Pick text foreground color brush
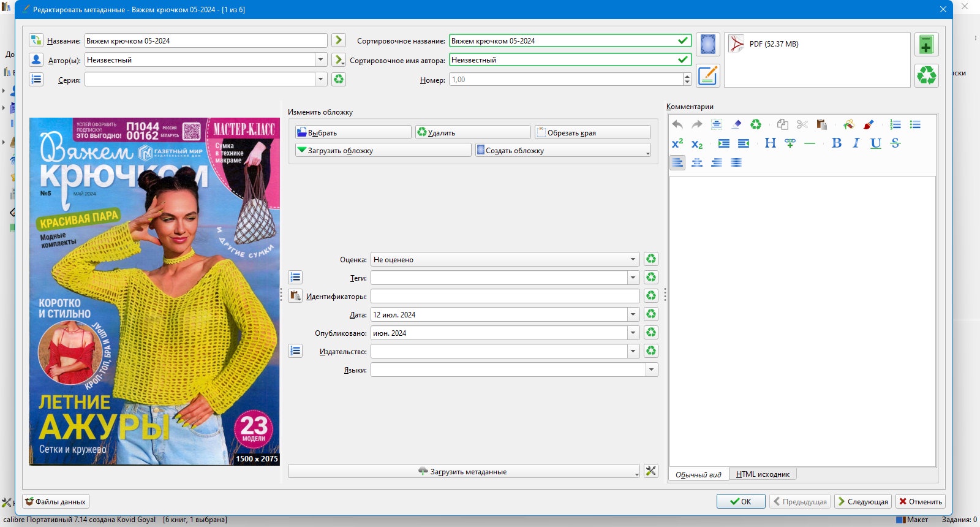This screenshot has width=980, height=527. [x=869, y=124]
